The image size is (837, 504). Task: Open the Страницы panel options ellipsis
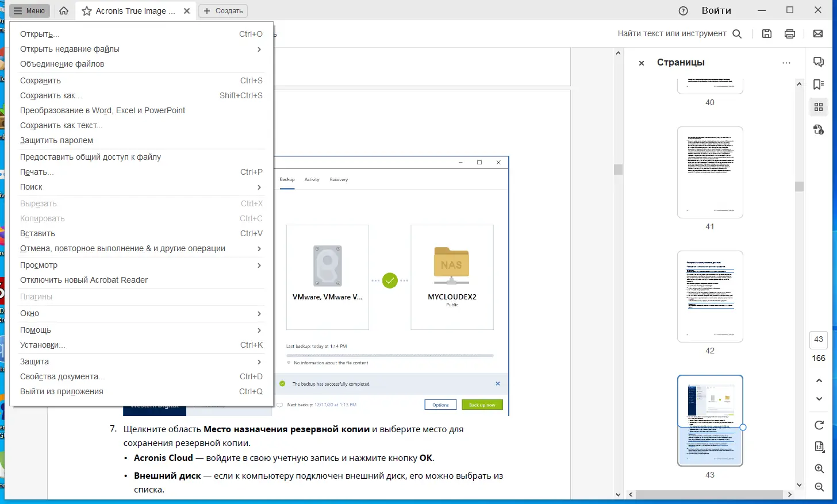coord(786,63)
